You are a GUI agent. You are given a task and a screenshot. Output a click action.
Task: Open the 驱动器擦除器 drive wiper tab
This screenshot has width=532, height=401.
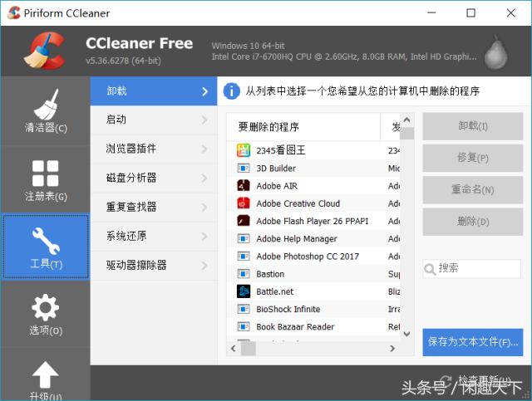[153, 266]
